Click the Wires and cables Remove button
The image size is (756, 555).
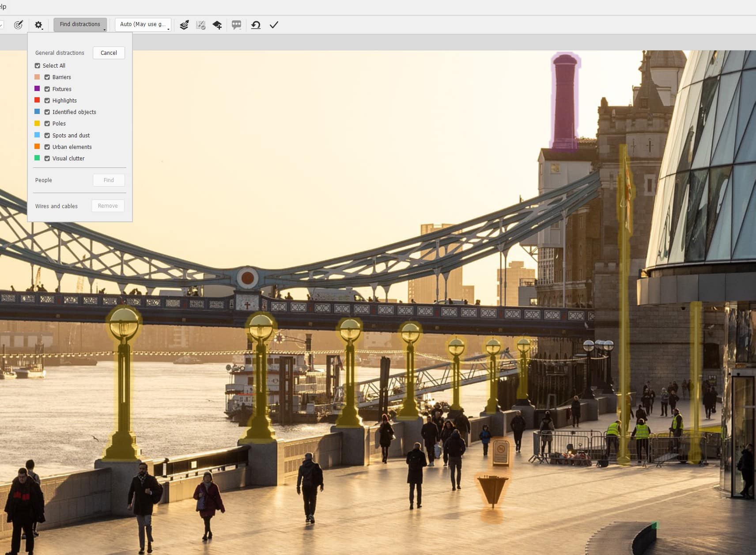pos(108,206)
